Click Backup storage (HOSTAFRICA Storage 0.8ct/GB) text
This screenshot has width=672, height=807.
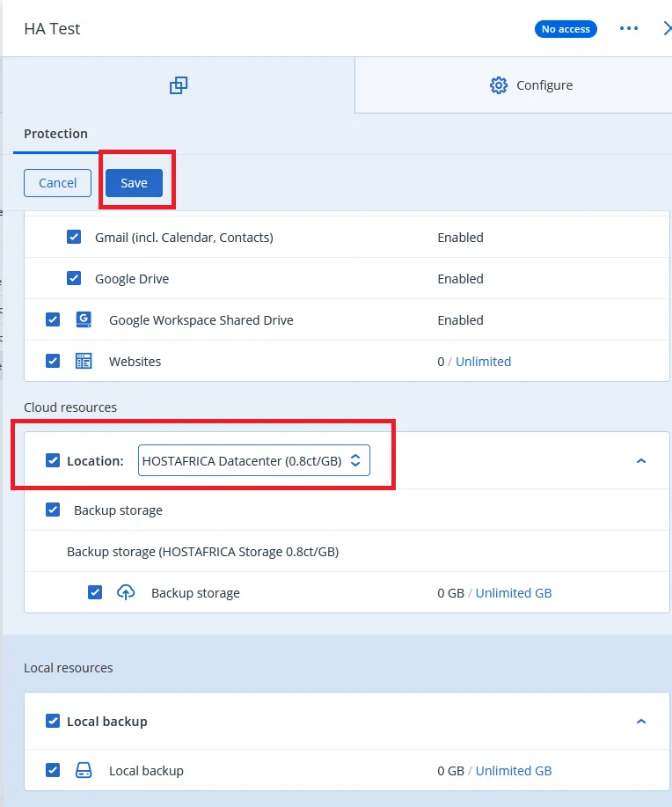[x=202, y=552]
